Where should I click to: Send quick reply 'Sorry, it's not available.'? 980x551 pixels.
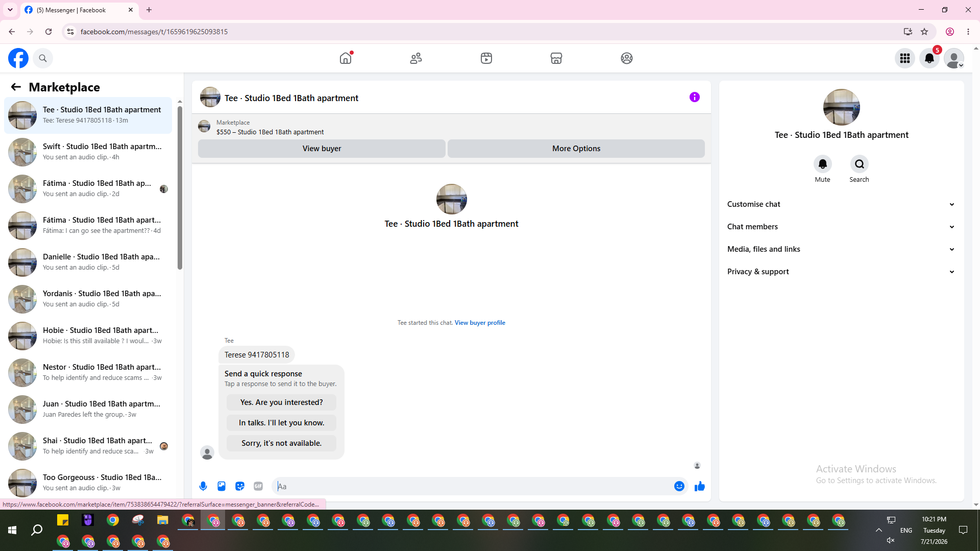click(x=281, y=443)
